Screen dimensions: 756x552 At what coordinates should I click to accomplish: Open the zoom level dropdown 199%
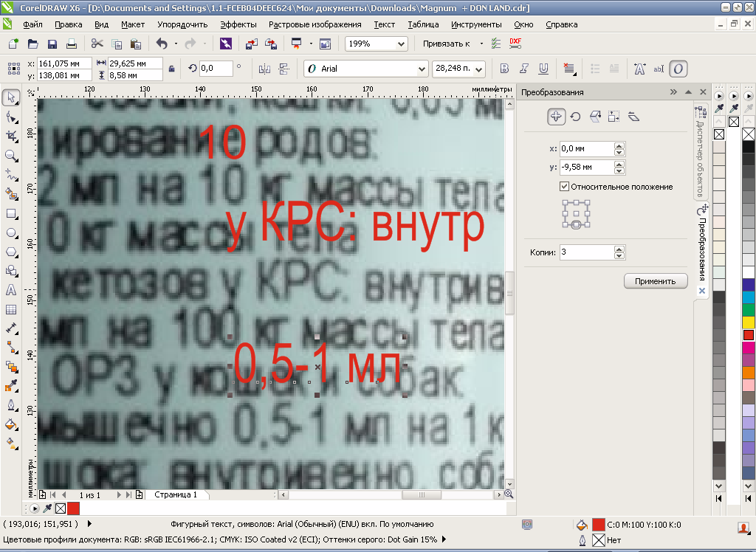pos(401,44)
